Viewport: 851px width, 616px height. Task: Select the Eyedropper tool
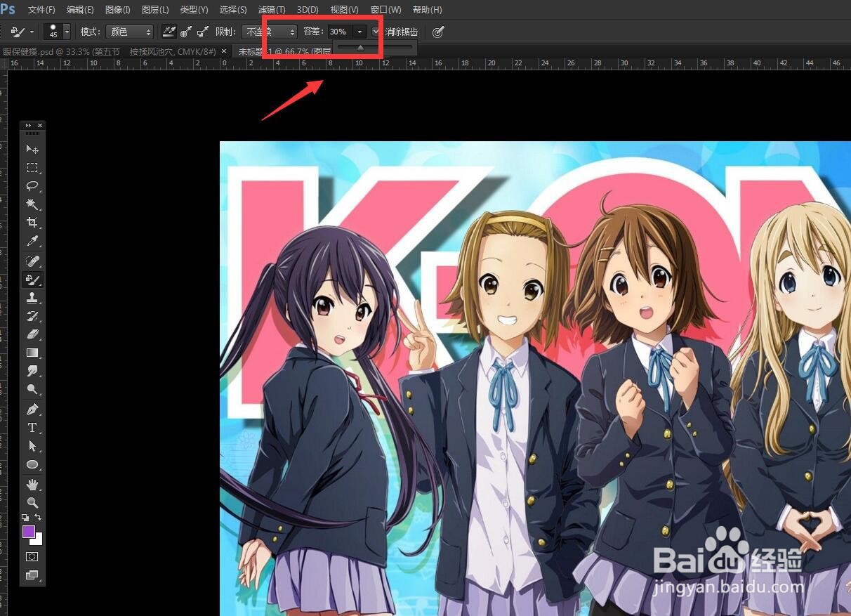click(x=32, y=242)
